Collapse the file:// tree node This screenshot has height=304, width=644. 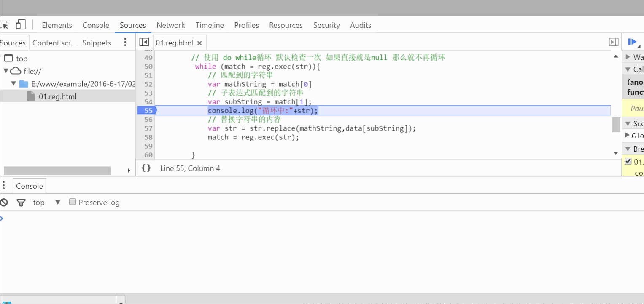point(6,71)
